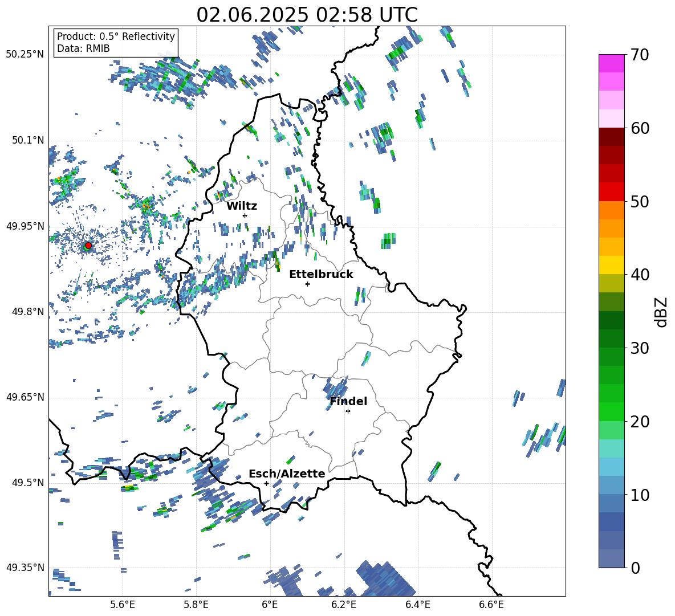Click the 5.8°E longitude label
675x616 pixels.
point(196,605)
